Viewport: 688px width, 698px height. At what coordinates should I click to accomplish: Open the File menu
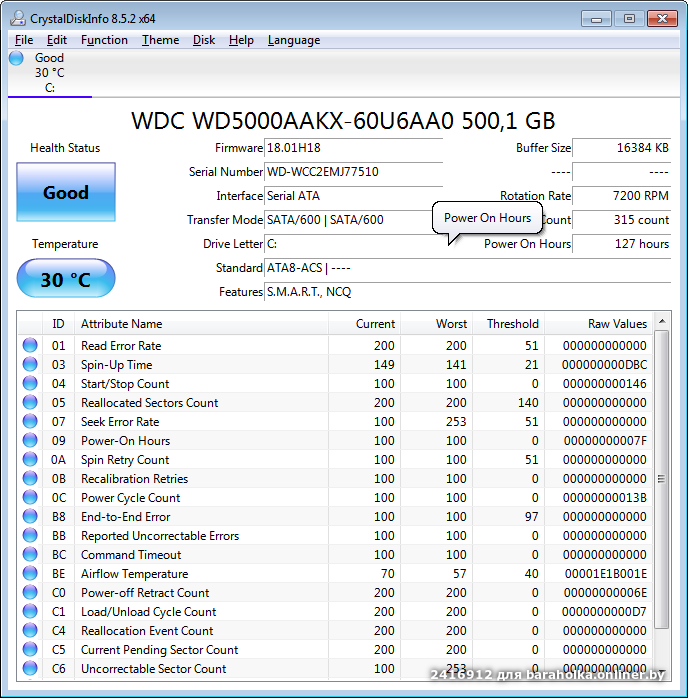(x=24, y=40)
